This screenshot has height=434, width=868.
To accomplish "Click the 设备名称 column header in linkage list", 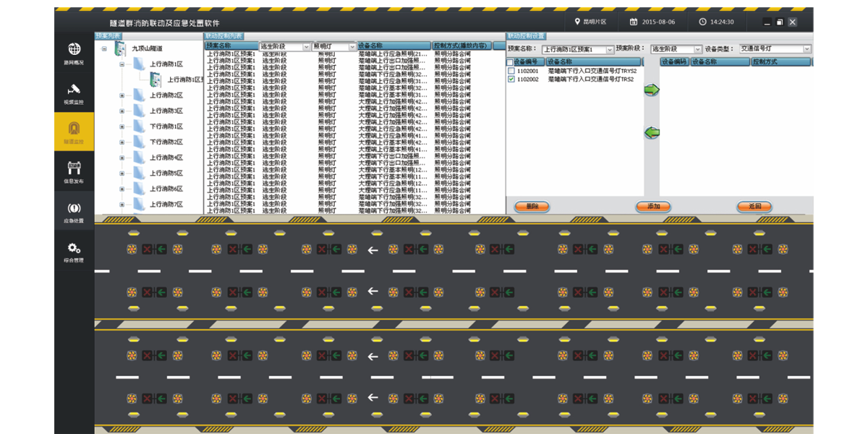I will [393, 46].
